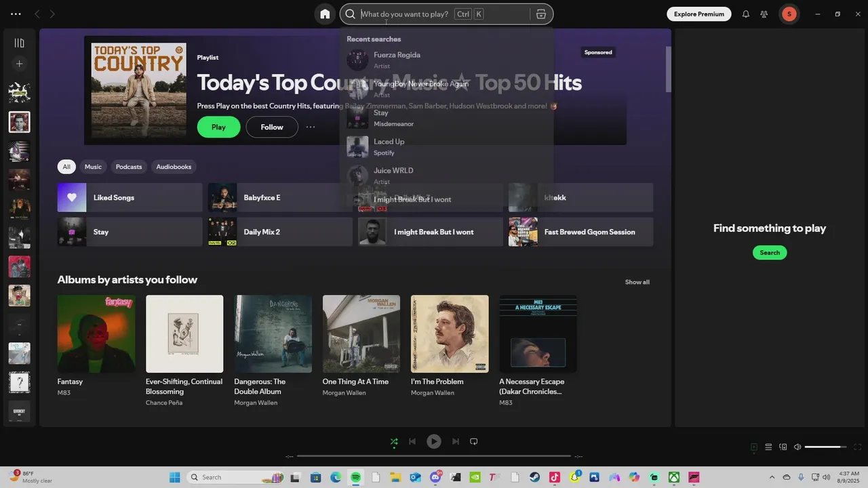Open I'm The Problem album cover
This screenshot has width=868, height=488.
click(450, 333)
